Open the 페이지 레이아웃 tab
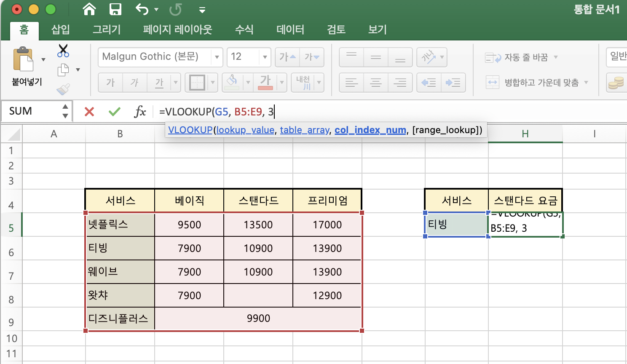The image size is (627, 364). [177, 29]
